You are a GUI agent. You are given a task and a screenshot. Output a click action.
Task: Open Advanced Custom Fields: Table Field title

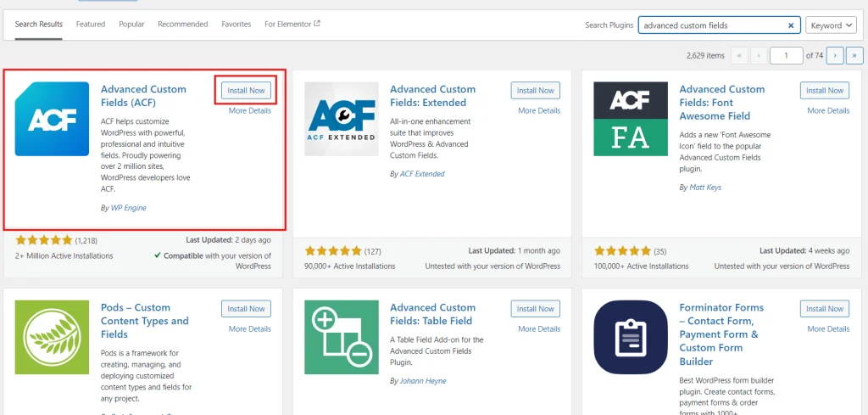click(432, 314)
